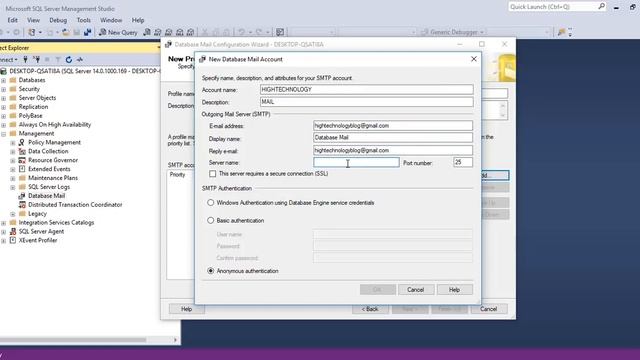Click the Resource Governor node icon
The image size is (640, 360).
click(22, 160)
